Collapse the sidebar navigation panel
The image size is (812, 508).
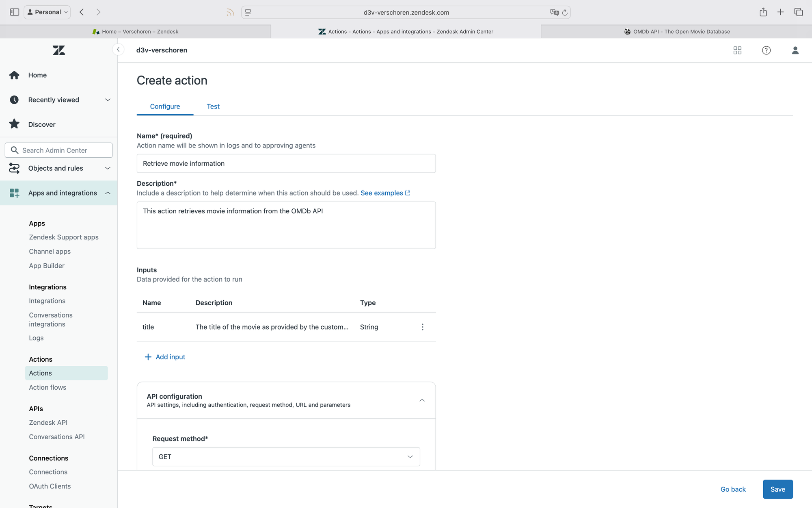pos(118,50)
